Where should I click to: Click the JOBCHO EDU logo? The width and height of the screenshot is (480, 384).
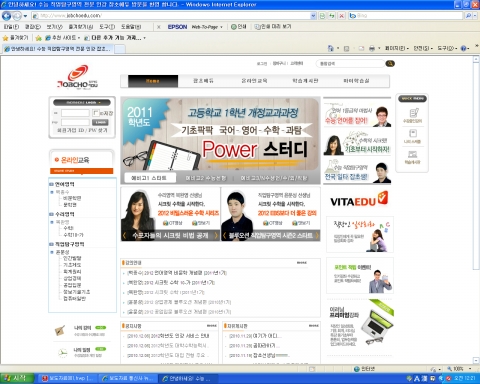78,77
